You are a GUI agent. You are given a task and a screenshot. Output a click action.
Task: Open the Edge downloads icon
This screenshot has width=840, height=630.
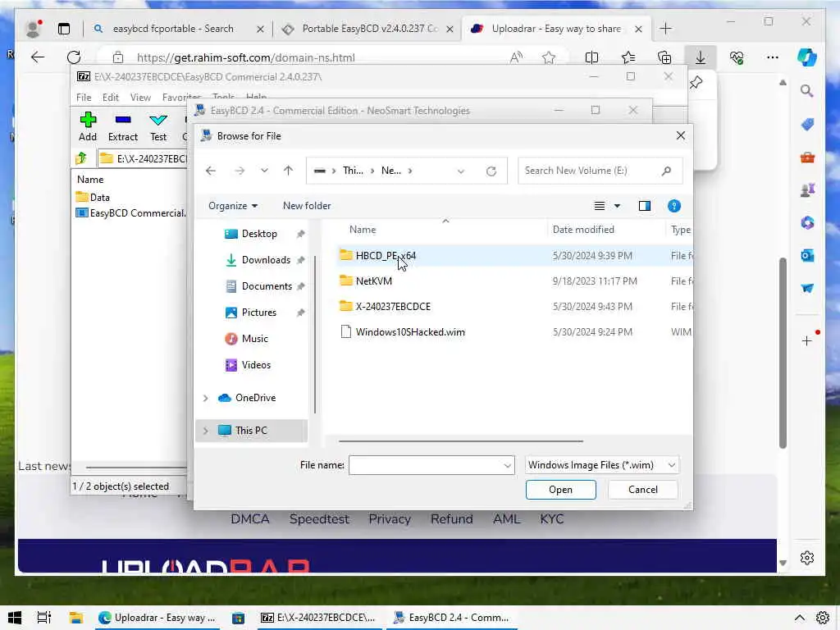click(701, 57)
